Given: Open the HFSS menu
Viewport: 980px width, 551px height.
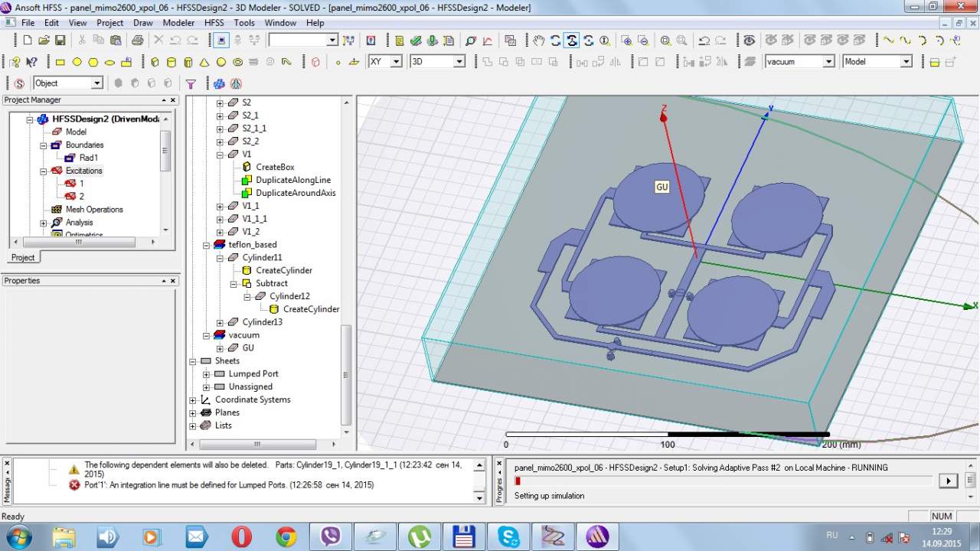Looking at the screenshot, I should tap(214, 23).
